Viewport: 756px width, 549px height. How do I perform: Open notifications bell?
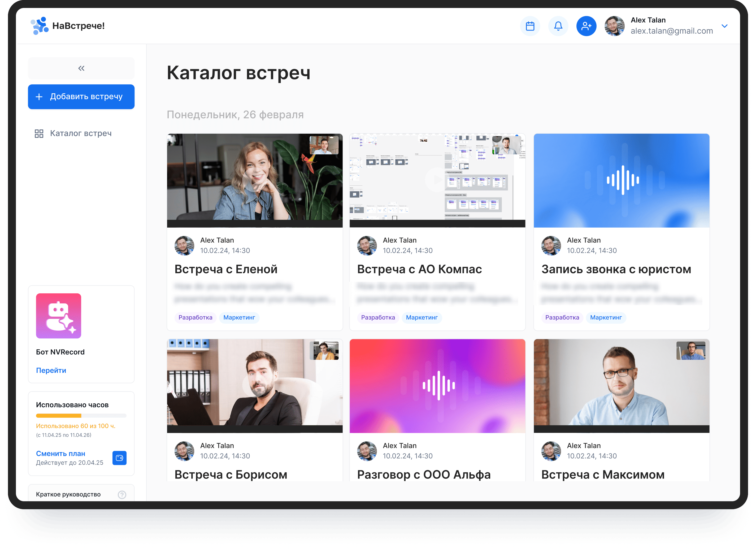coord(558,26)
